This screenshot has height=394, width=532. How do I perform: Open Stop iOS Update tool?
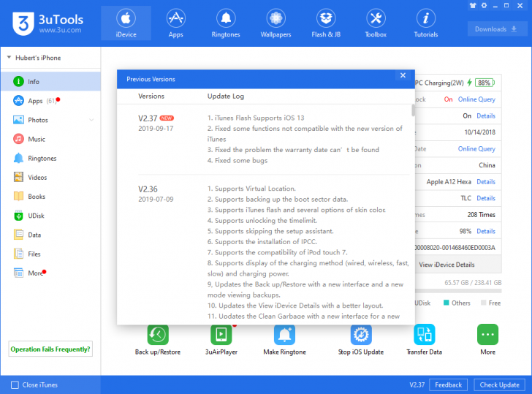(x=361, y=341)
